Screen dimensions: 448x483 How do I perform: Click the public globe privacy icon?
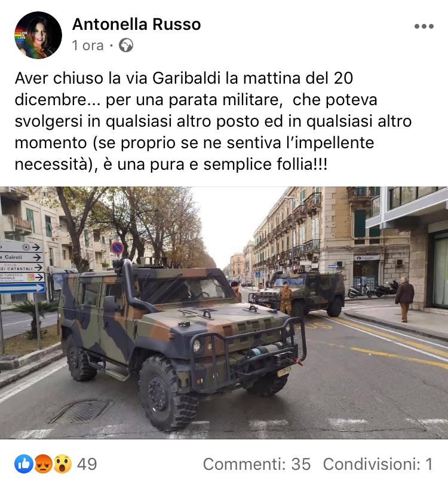[126, 45]
